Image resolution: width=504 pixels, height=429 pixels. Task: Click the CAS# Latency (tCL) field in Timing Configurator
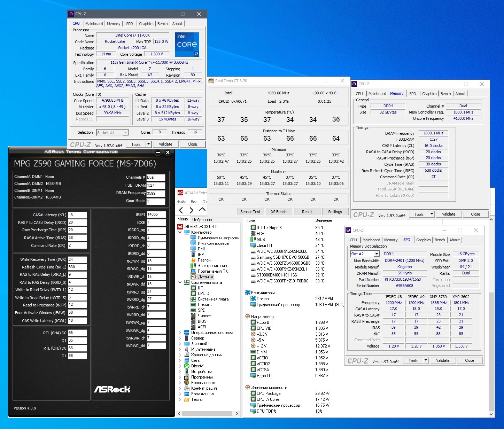pyautogui.click(x=77, y=215)
